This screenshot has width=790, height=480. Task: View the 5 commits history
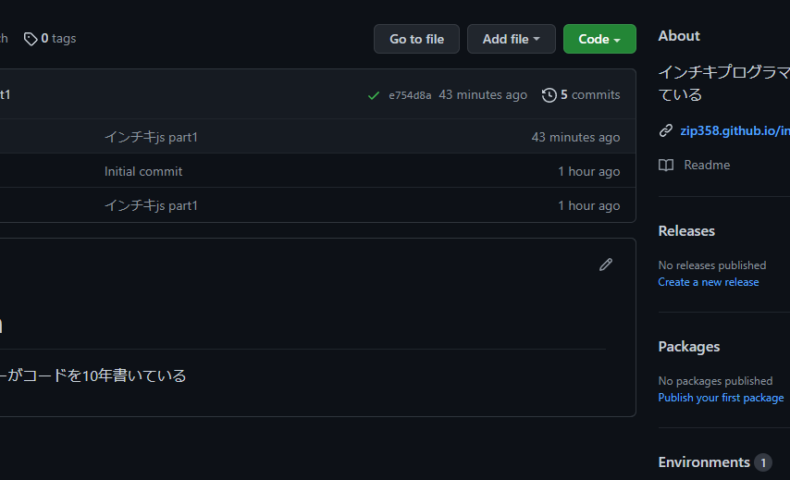tap(581, 95)
